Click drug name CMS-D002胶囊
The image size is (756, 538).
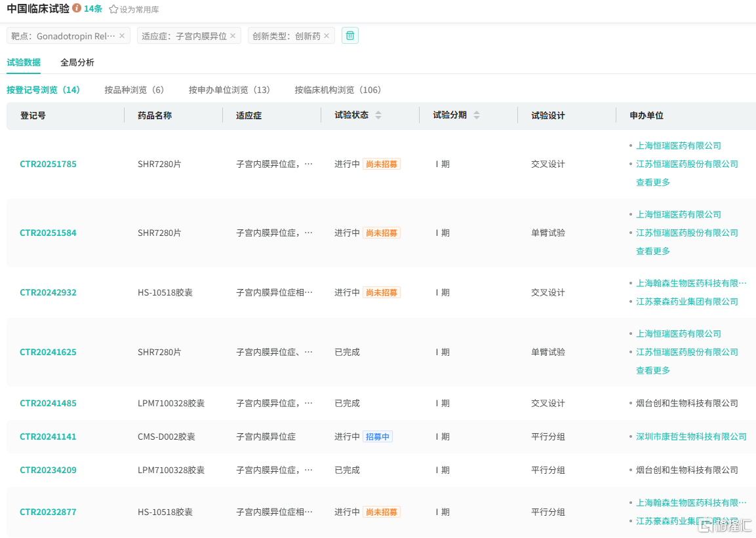167,437
